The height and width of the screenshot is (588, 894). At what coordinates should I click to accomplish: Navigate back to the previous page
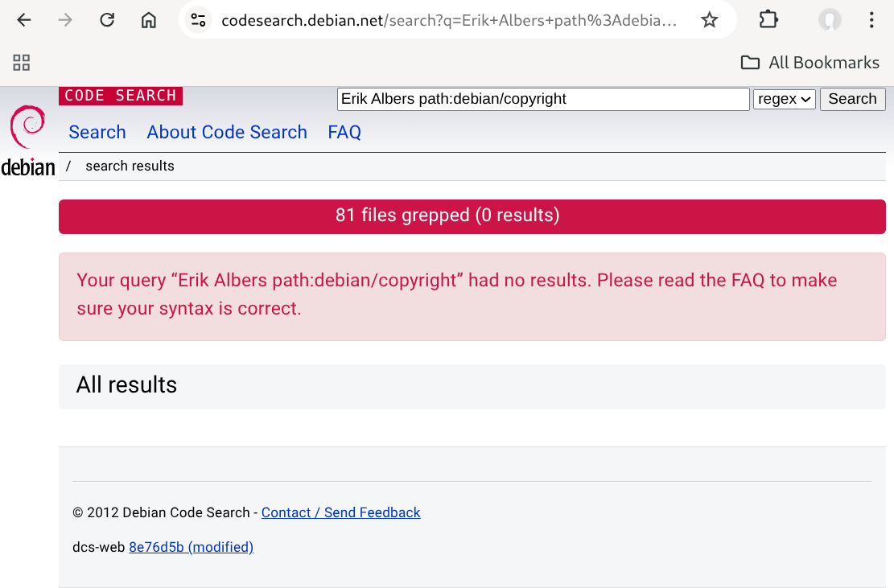23,19
